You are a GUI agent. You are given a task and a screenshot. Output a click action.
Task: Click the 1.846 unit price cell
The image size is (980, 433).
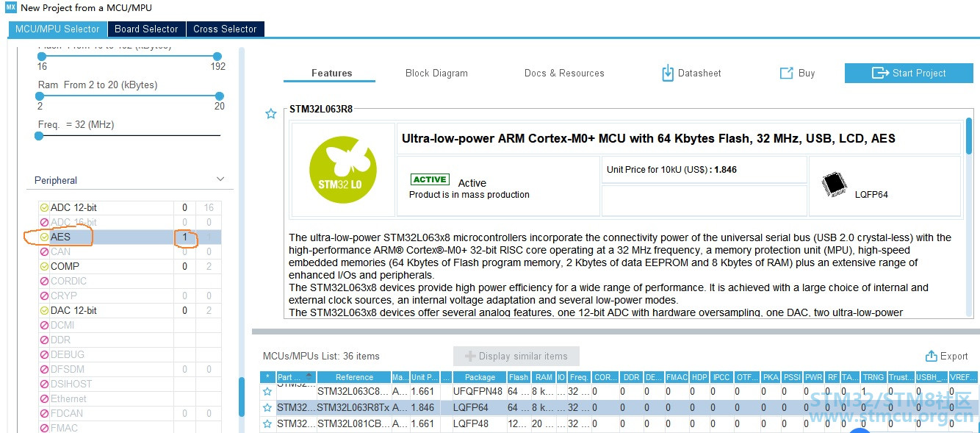click(x=425, y=407)
